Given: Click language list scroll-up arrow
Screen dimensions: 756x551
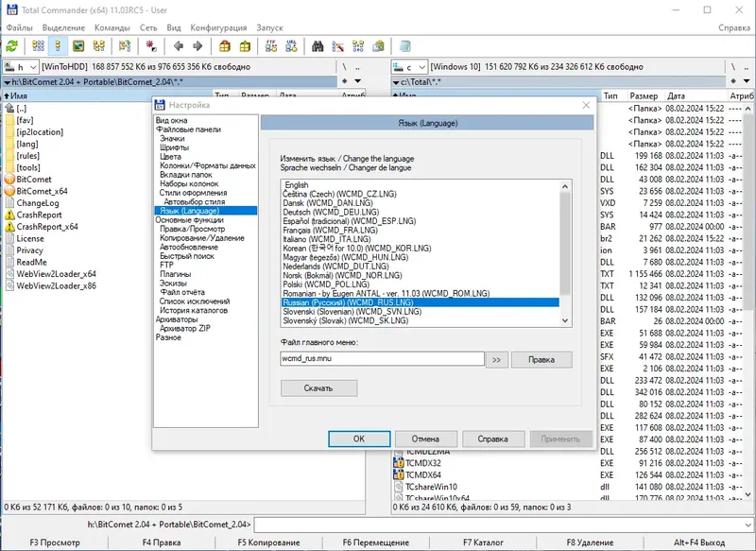Looking at the screenshot, I should point(565,186).
